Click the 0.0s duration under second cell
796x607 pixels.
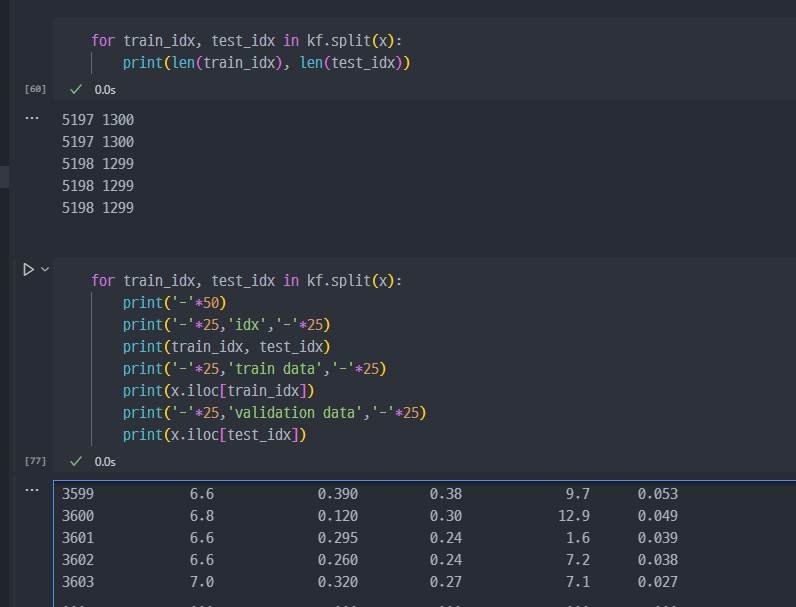coord(105,462)
